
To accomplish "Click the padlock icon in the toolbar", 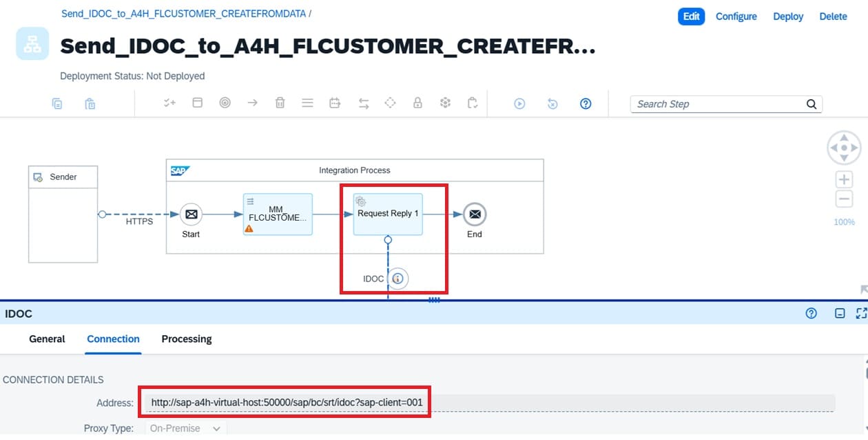I will pos(417,103).
